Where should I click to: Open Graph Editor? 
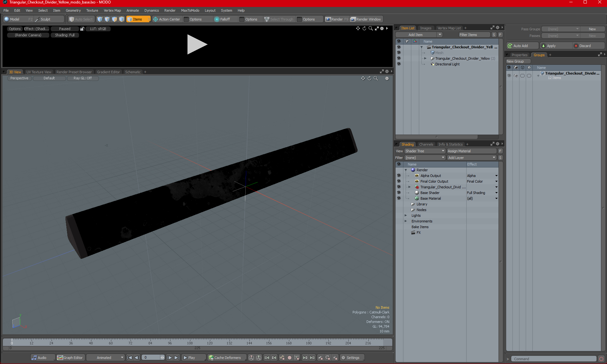pos(70,358)
